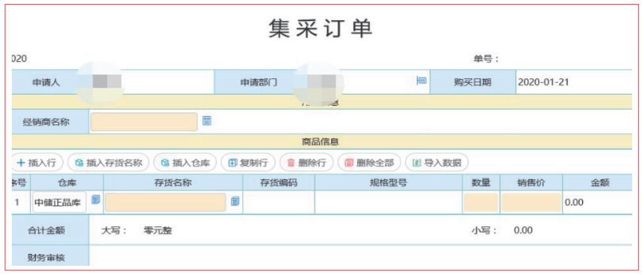The width and height of the screenshot is (644, 275).
Task: Click the 中储正品库 warehouse field
Action: tap(59, 203)
